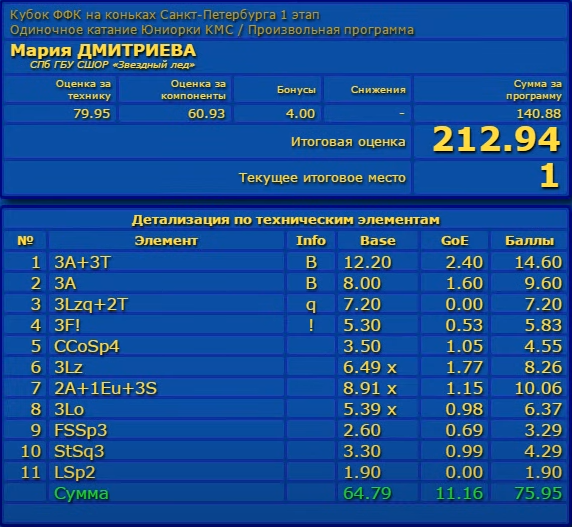
Task: Click the Info column header
Action: click(x=311, y=241)
